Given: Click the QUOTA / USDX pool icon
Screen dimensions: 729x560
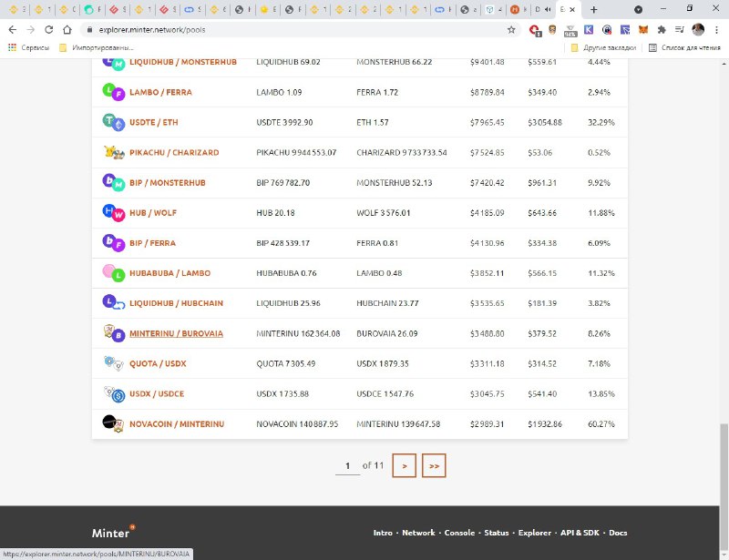Looking at the screenshot, I should tap(113, 363).
